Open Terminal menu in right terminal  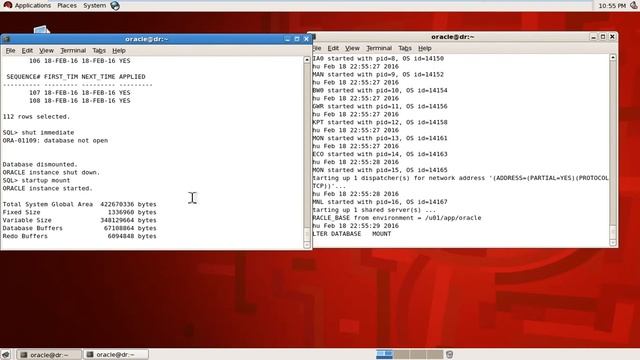coord(379,48)
